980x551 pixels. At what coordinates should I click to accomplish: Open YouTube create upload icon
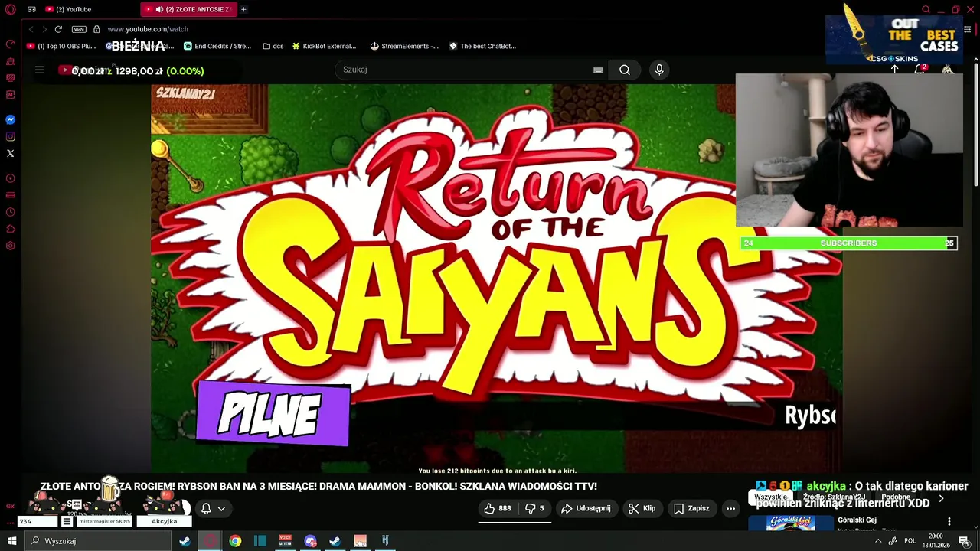point(894,70)
